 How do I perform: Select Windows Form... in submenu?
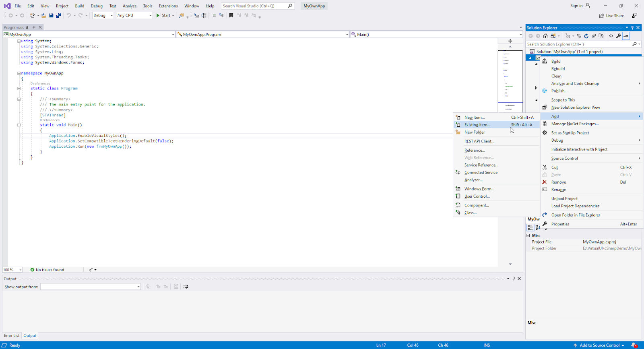click(x=496, y=189)
